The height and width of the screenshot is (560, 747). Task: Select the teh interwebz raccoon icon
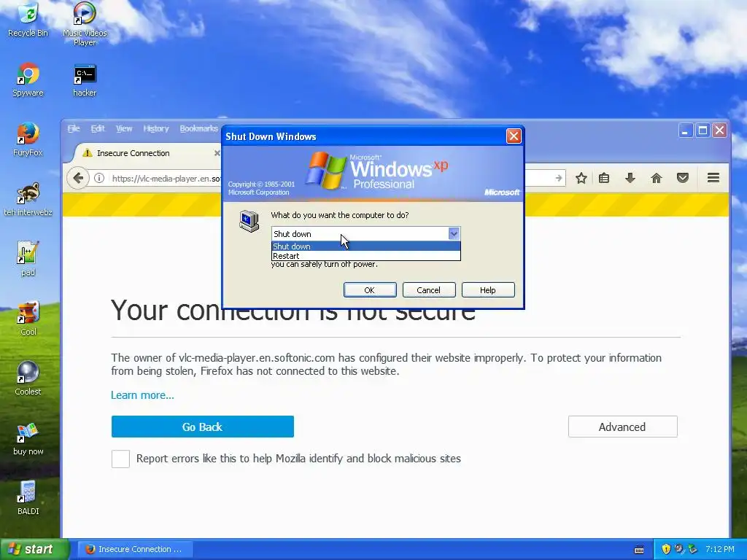click(x=28, y=200)
